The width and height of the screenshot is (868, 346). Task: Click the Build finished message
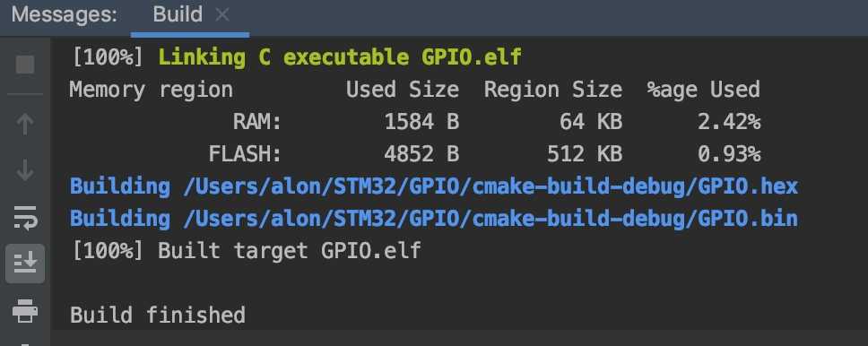click(x=158, y=315)
